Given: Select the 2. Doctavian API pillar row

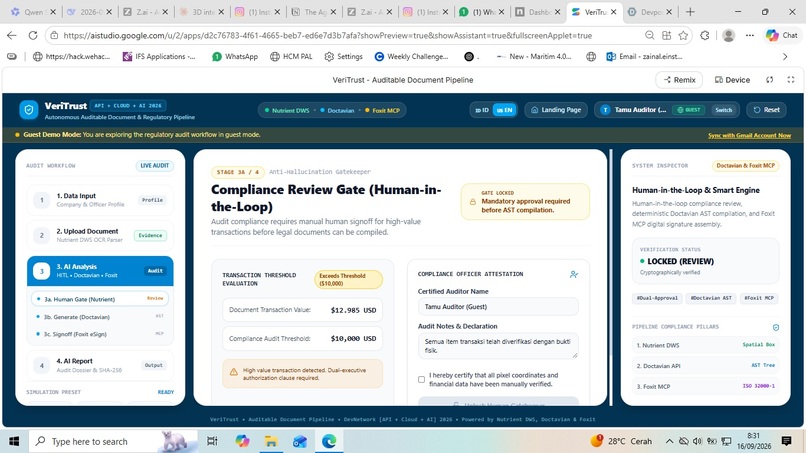Looking at the screenshot, I should coord(705,366).
